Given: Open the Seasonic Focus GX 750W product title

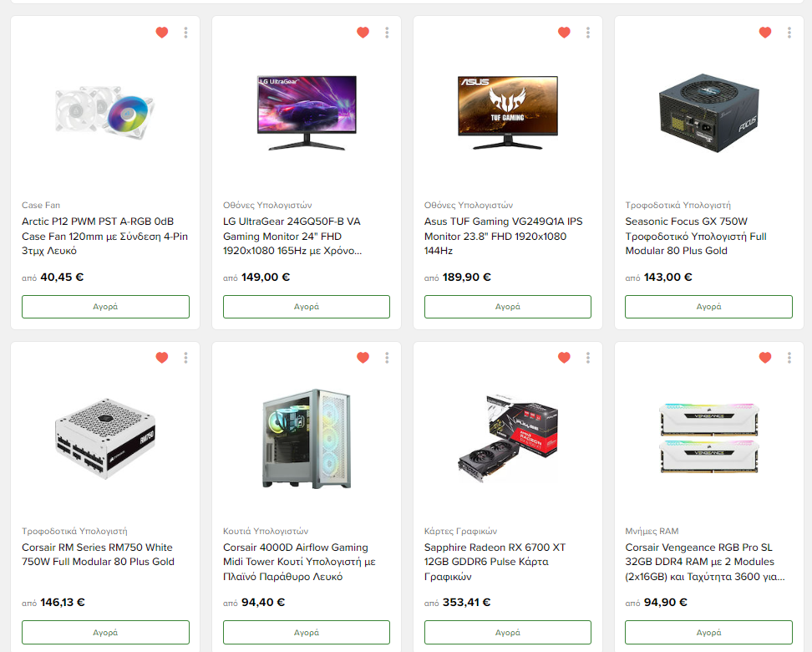Looking at the screenshot, I should 696,236.
